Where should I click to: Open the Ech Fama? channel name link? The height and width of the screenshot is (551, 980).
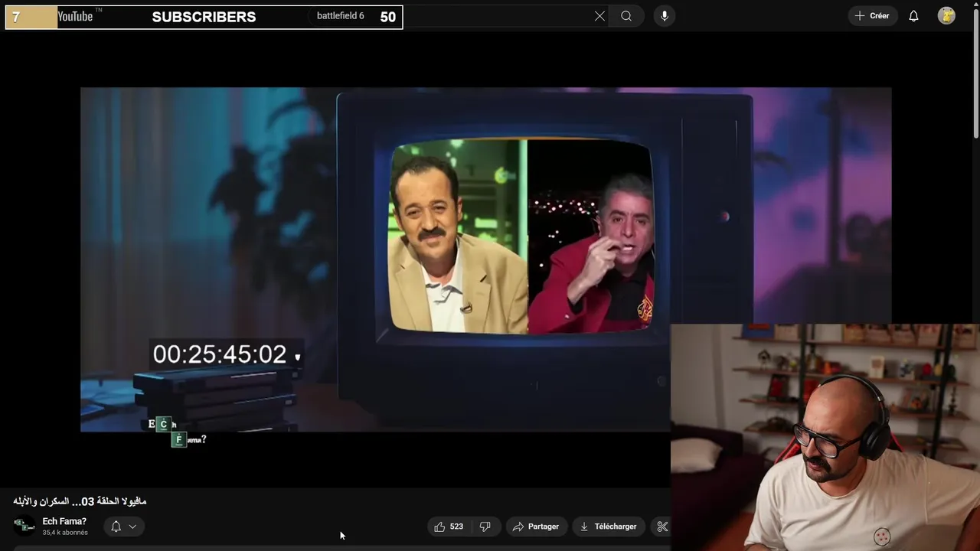coord(64,522)
